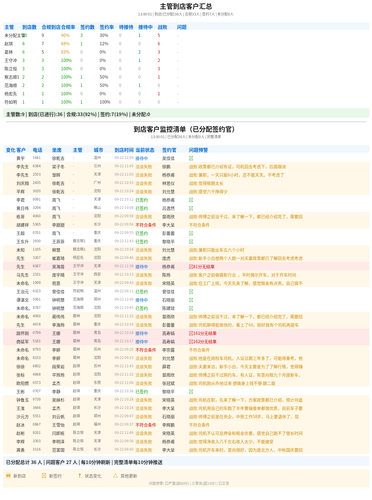Click the 接待中 status in 黄宇 row
372x500 pixels.
click(x=142, y=158)
